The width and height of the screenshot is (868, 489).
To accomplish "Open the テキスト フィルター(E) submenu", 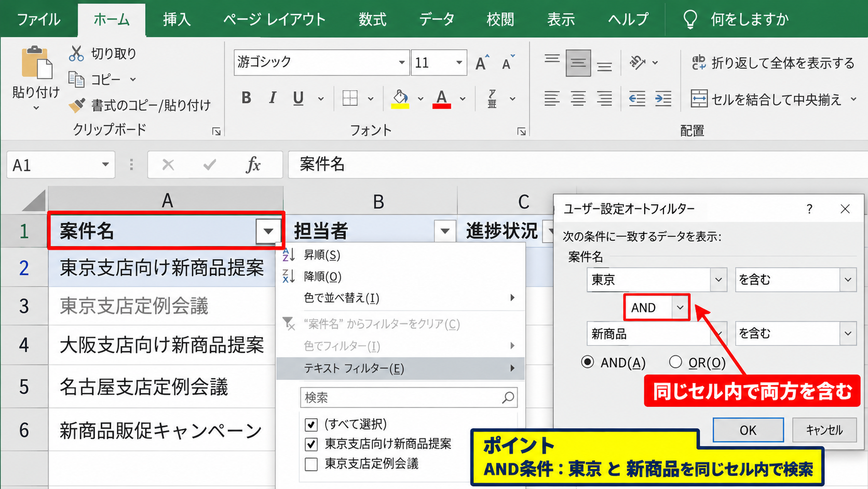I will [401, 368].
